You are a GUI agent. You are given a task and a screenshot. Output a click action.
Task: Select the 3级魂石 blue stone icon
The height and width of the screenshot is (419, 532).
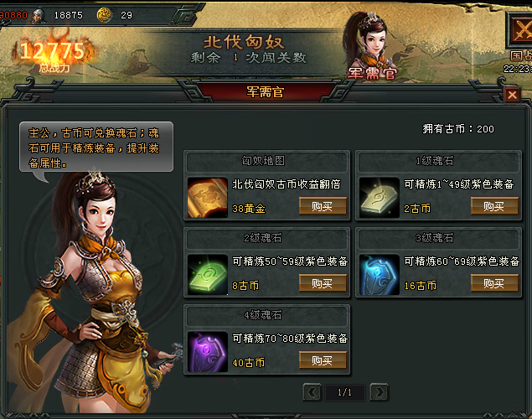tap(379, 275)
